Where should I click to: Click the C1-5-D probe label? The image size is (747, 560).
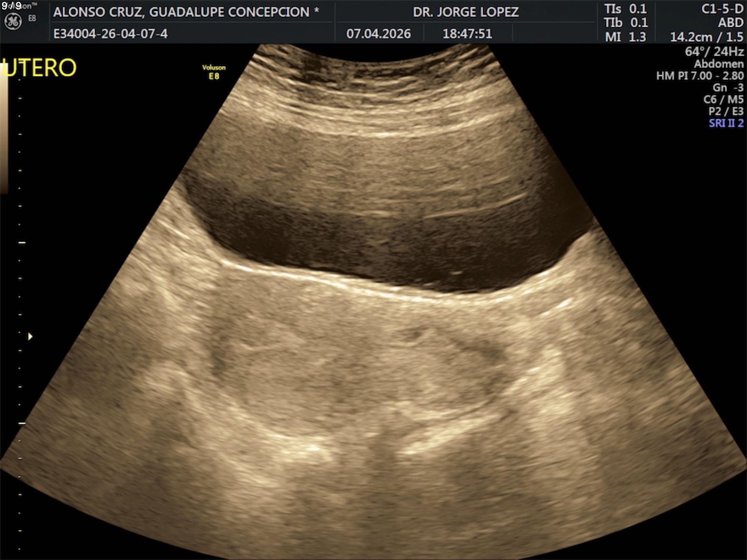coord(722,9)
